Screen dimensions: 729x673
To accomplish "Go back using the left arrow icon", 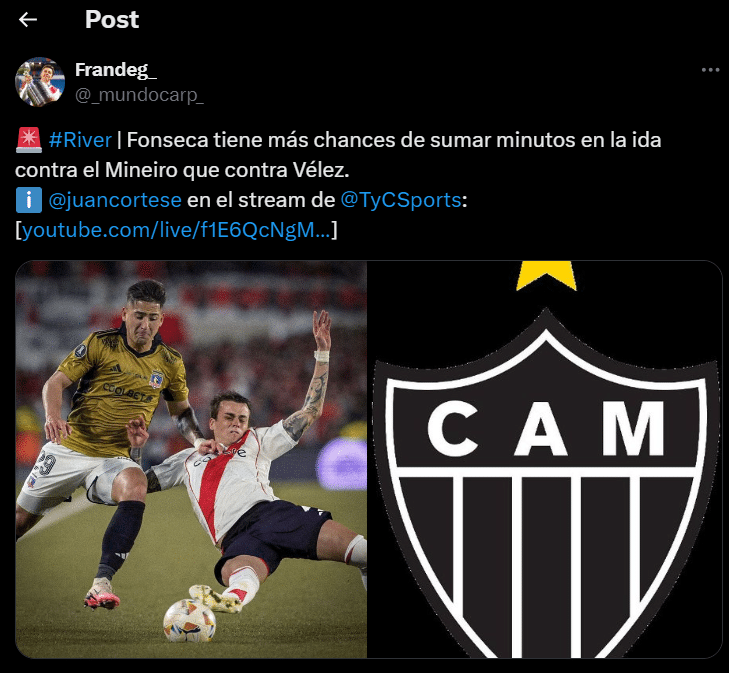I will pos(28,20).
